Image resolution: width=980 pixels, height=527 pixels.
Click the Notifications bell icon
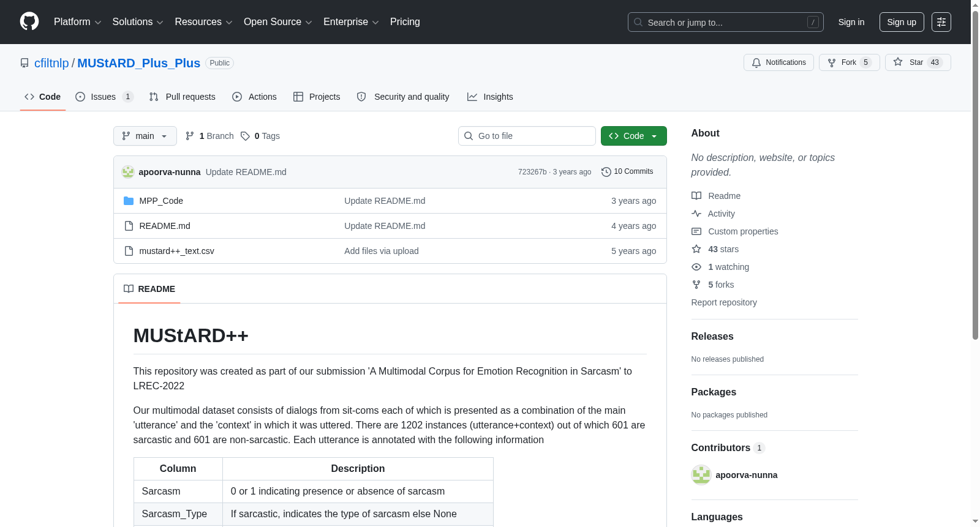pos(756,62)
